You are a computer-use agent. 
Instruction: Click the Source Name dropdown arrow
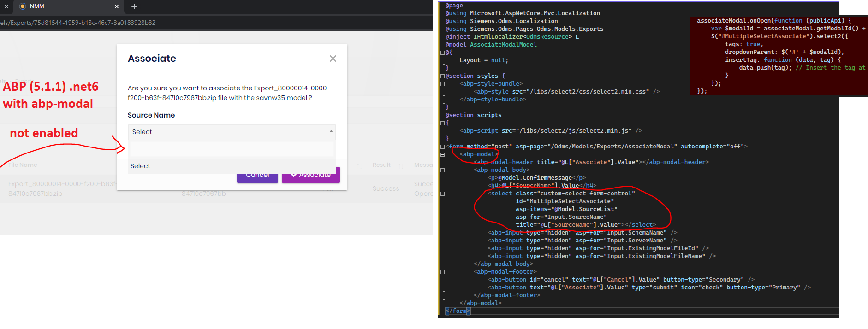click(x=331, y=132)
